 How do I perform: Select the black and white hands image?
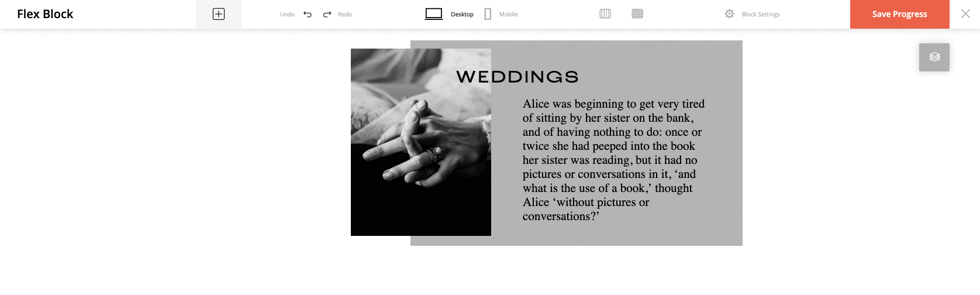[421, 142]
